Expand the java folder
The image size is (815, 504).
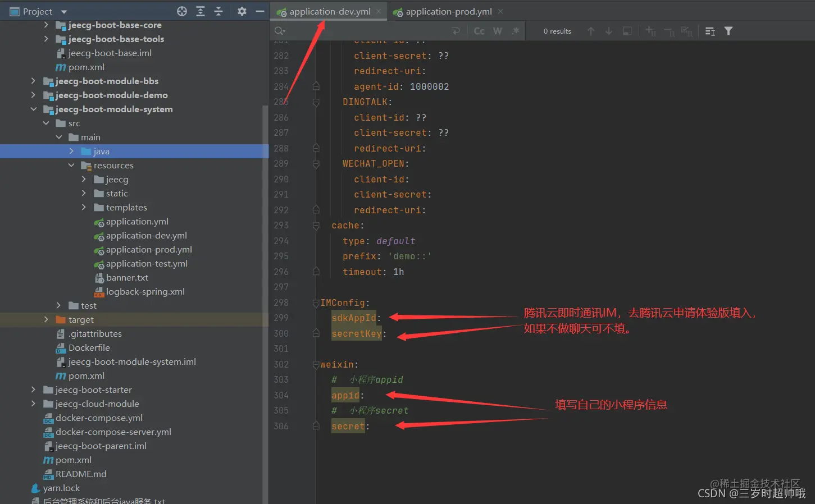pos(71,151)
